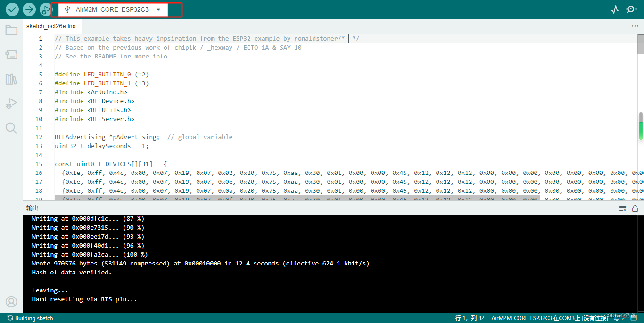
Task: Click the Verify checkmark button
Action: click(12, 9)
